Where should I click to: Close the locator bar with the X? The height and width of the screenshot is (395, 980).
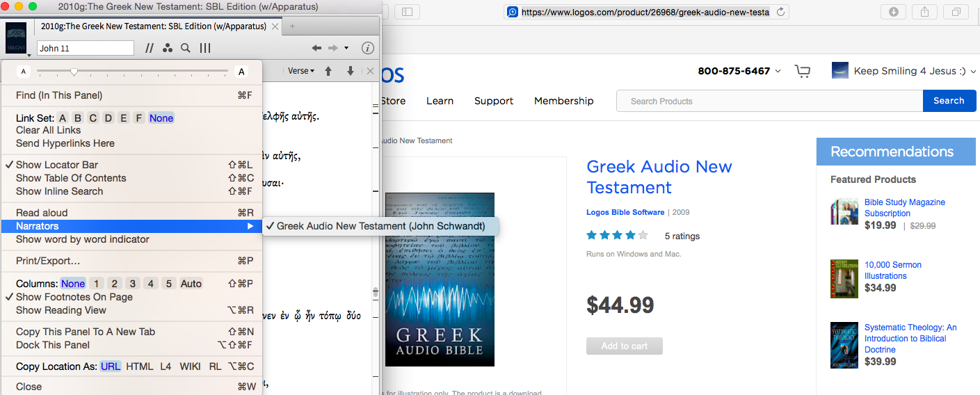[x=370, y=71]
